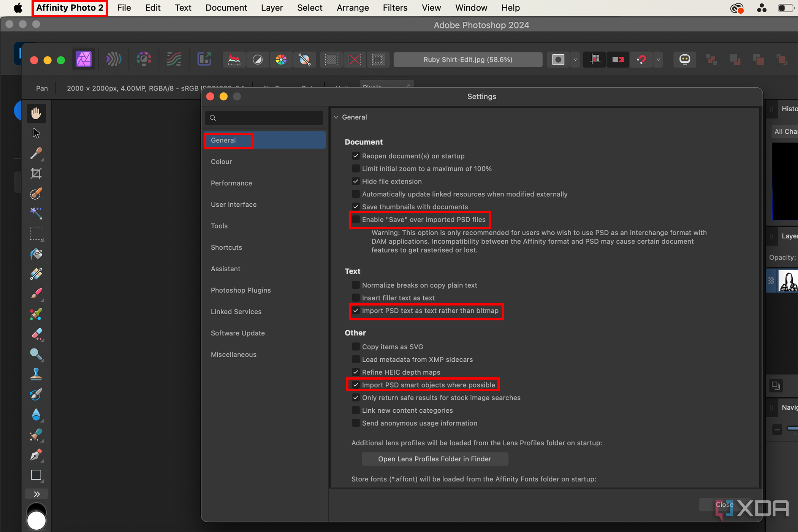Enable Automatically update linked resources
Viewport: 798px width, 532px height.
point(356,194)
